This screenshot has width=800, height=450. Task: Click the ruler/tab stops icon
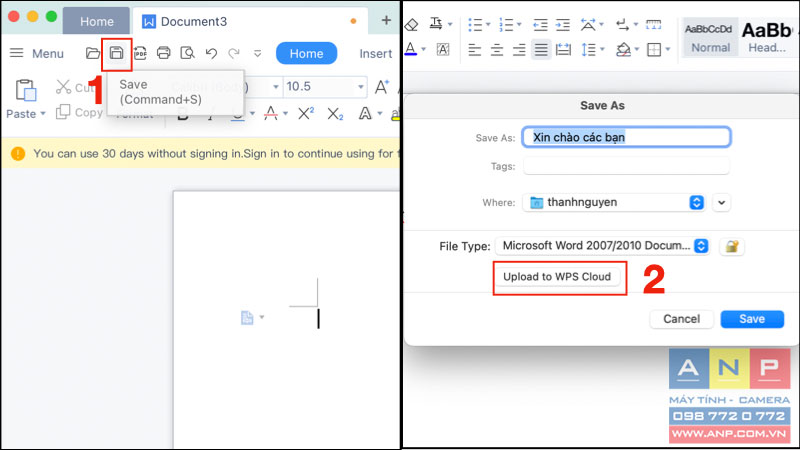point(654,24)
